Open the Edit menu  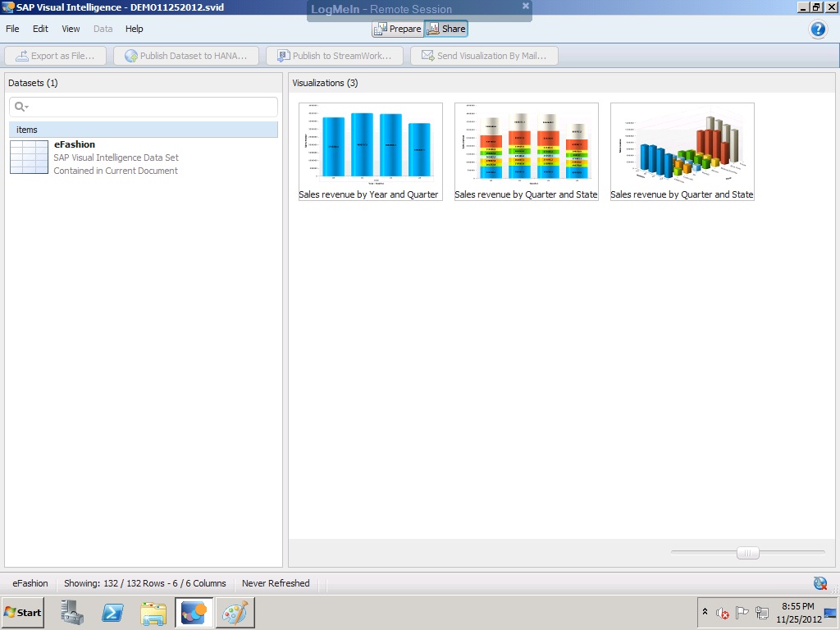coord(40,29)
